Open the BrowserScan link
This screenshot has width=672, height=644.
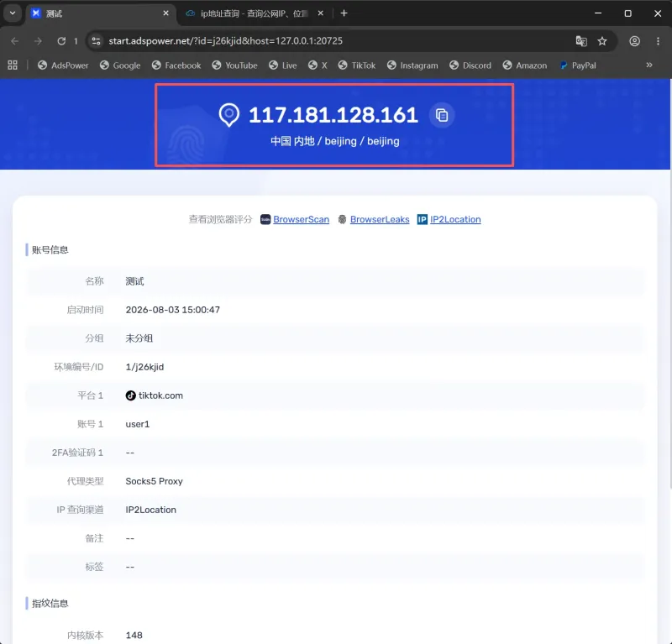(x=301, y=219)
